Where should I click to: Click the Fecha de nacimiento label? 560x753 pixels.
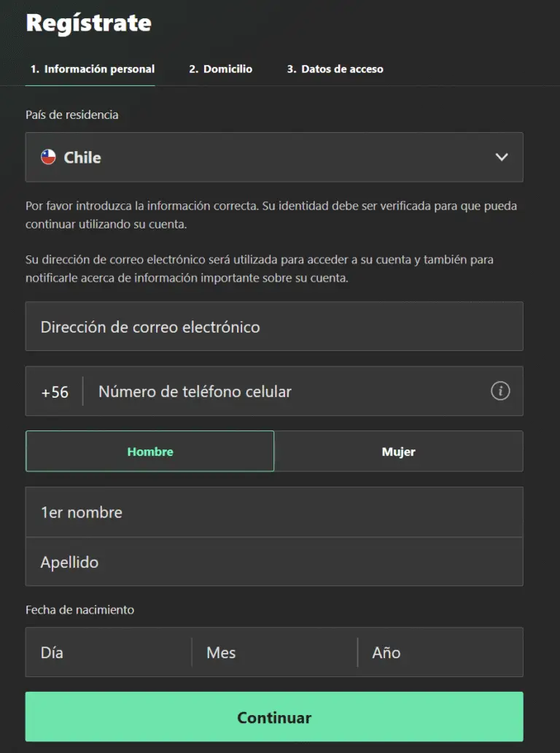[79, 609]
